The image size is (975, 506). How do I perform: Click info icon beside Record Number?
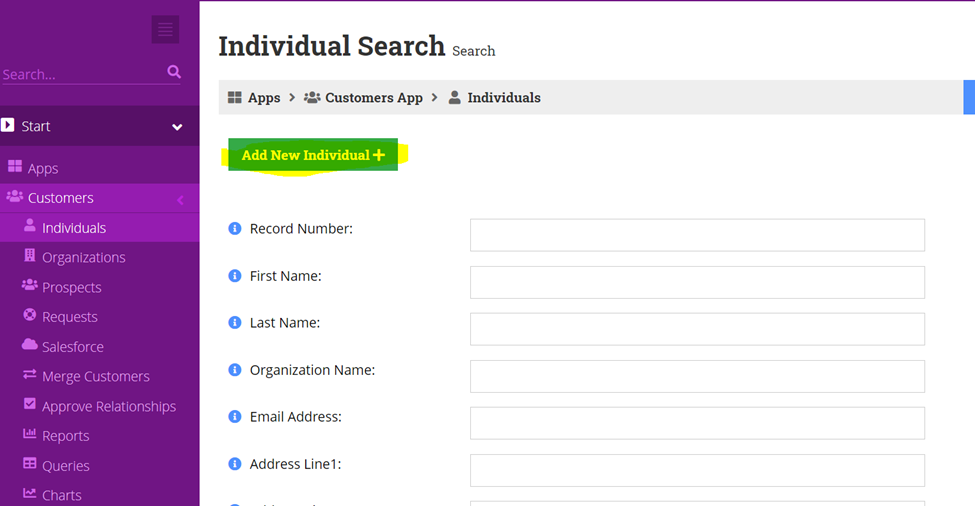[x=234, y=229]
